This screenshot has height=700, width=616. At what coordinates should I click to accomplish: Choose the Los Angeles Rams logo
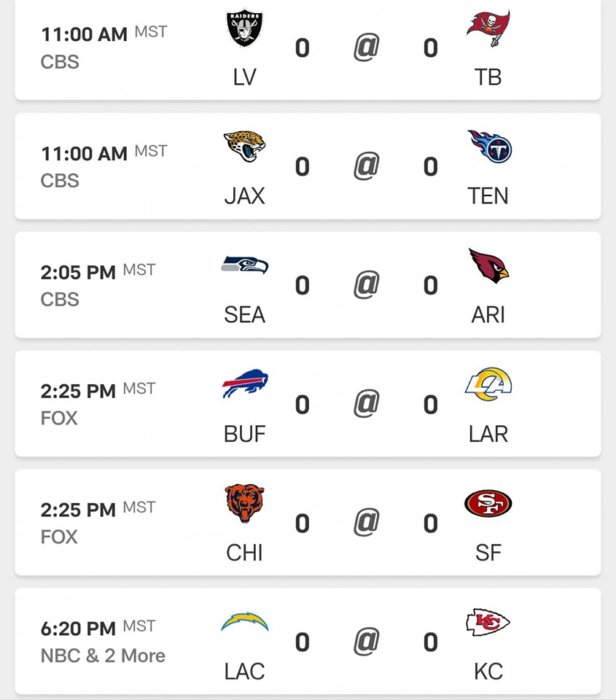coord(488,384)
